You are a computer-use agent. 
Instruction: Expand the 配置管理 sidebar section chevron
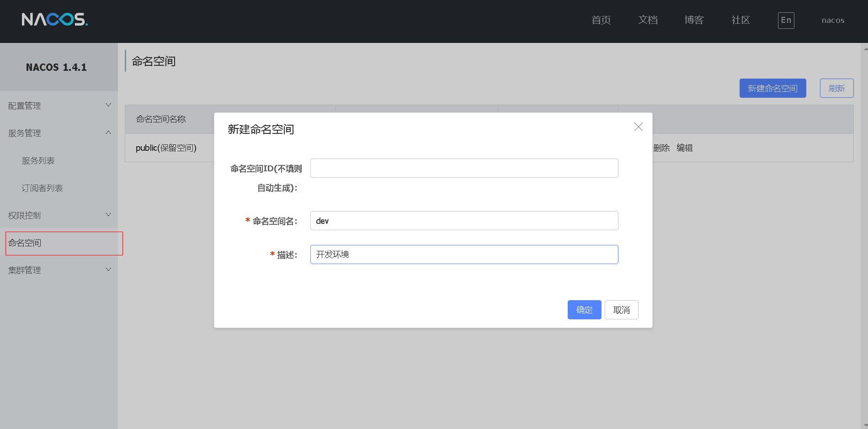(x=108, y=105)
